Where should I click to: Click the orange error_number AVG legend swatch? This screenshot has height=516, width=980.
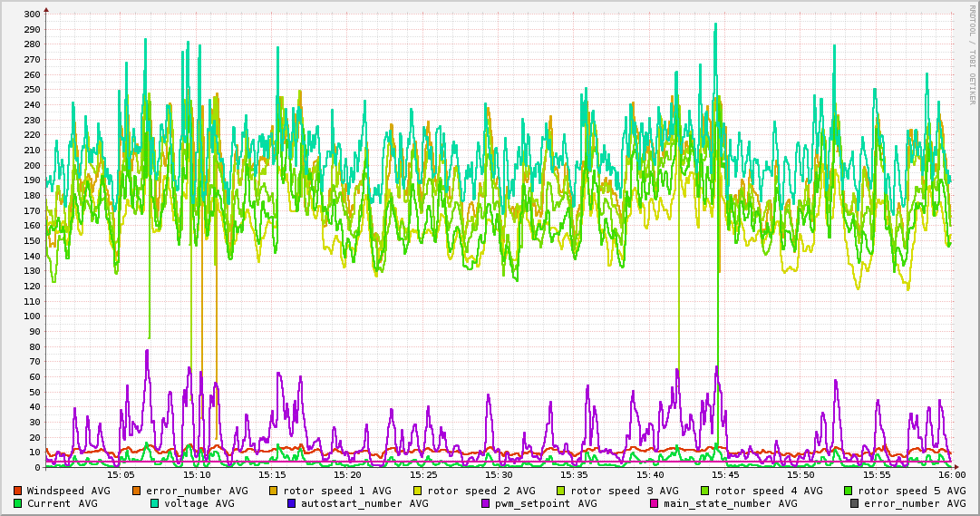pyautogui.click(x=137, y=491)
